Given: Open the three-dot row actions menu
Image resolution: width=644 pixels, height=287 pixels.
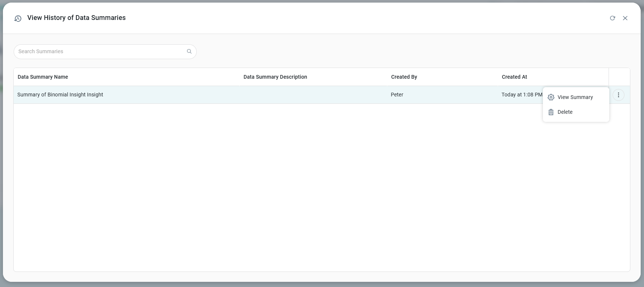Looking at the screenshot, I should [x=618, y=95].
